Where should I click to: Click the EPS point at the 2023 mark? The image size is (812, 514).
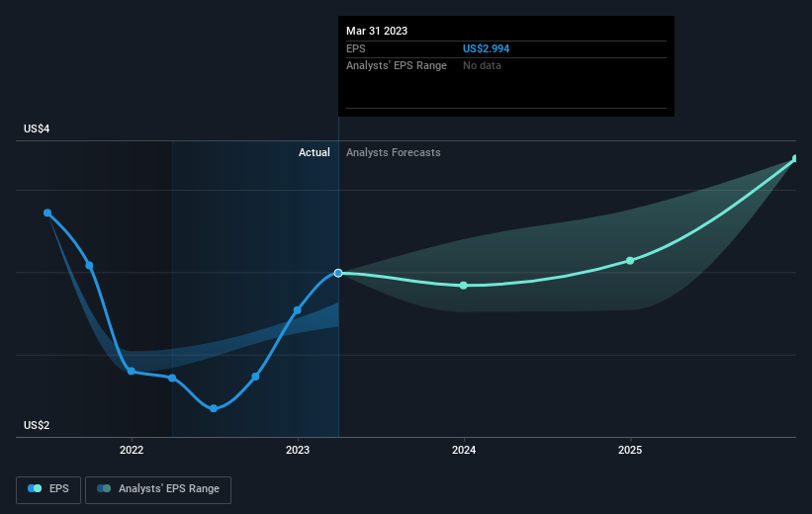tap(298, 310)
